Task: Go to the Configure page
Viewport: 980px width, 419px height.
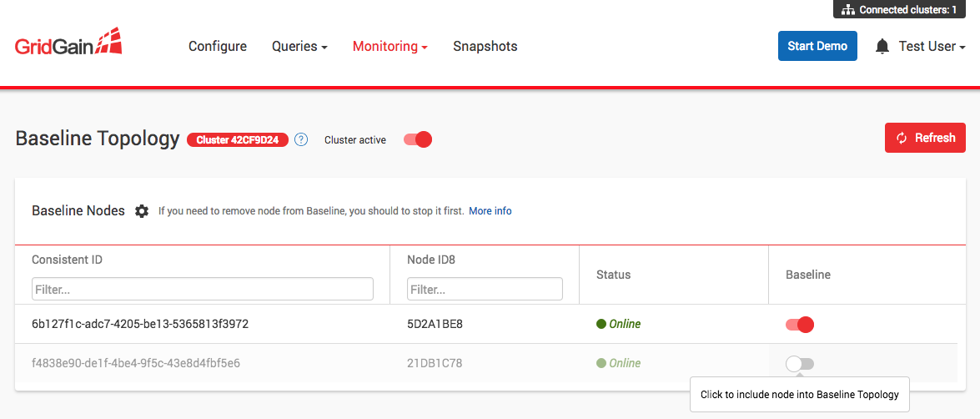Action: 218,46
